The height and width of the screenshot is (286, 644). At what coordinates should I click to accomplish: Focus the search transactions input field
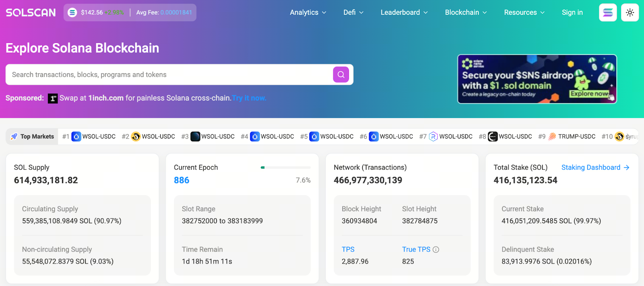point(169,74)
